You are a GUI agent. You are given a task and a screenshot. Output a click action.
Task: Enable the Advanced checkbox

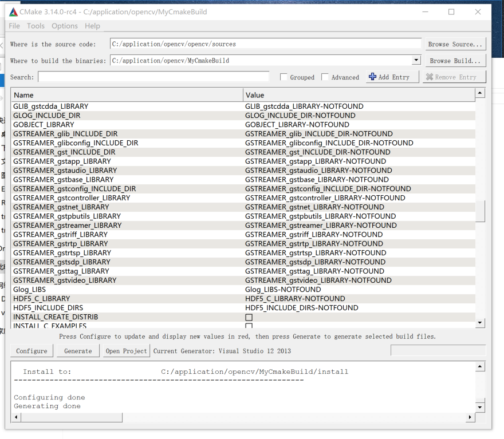[325, 77]
